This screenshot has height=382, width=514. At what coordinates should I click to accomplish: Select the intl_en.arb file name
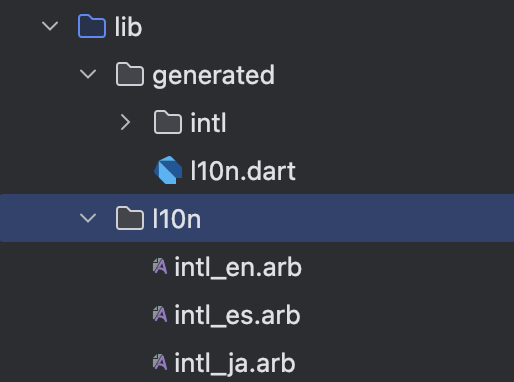click(238, 267)
